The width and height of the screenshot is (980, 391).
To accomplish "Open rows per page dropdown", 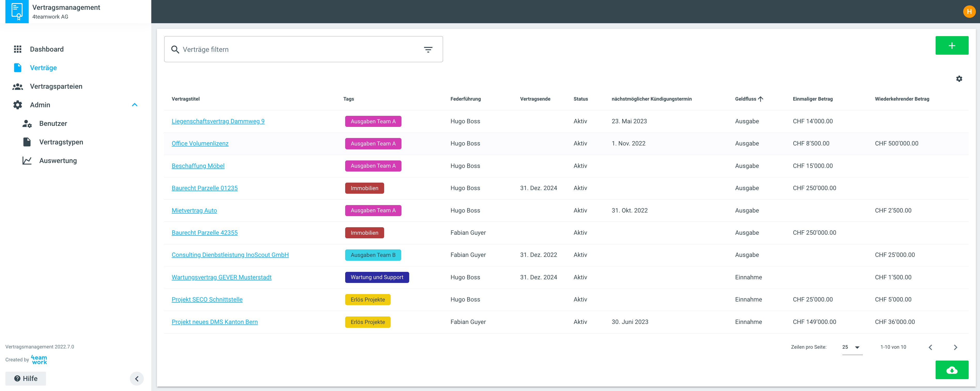I will click(x=852, y=347).
